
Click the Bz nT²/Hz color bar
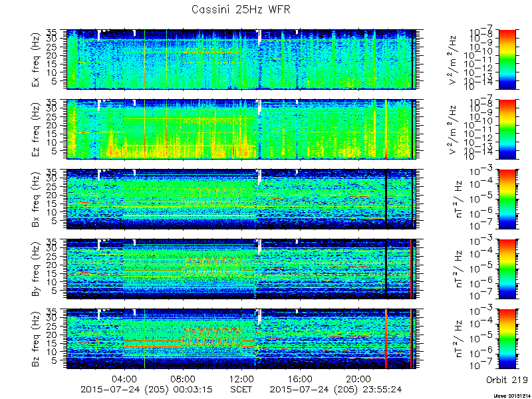[x=507, y=339]
